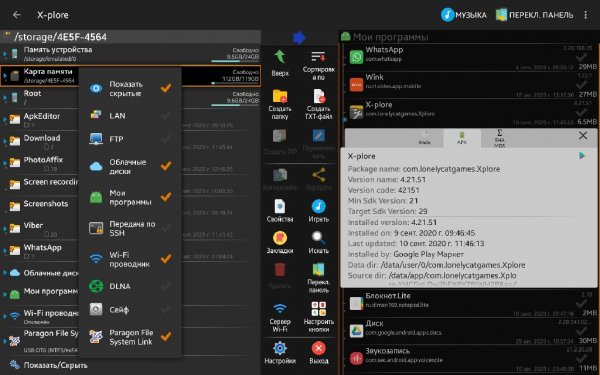Viewport: 600px width, 375px height.
Task: Tap the МУЗЫКА button in the top bar
Action: click(464, 15)
